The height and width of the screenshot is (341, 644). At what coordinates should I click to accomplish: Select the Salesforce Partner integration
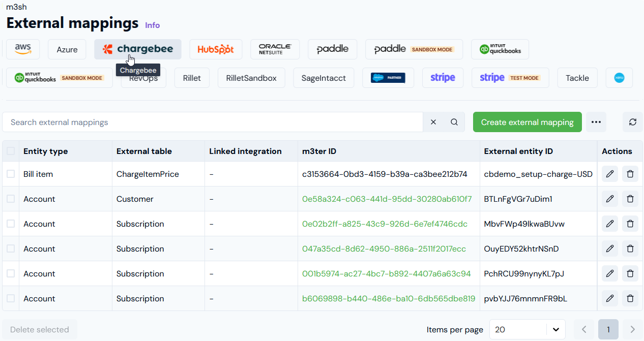(x=388, y=78)
